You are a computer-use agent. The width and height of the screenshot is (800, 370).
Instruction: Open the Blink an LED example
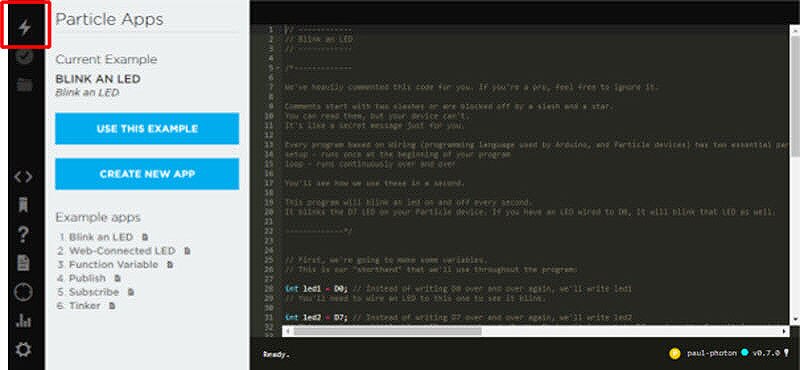[101, 237]
